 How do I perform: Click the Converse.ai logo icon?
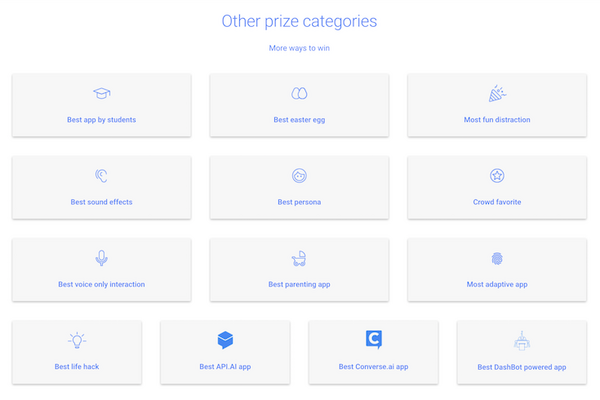[x=374, y=340]
